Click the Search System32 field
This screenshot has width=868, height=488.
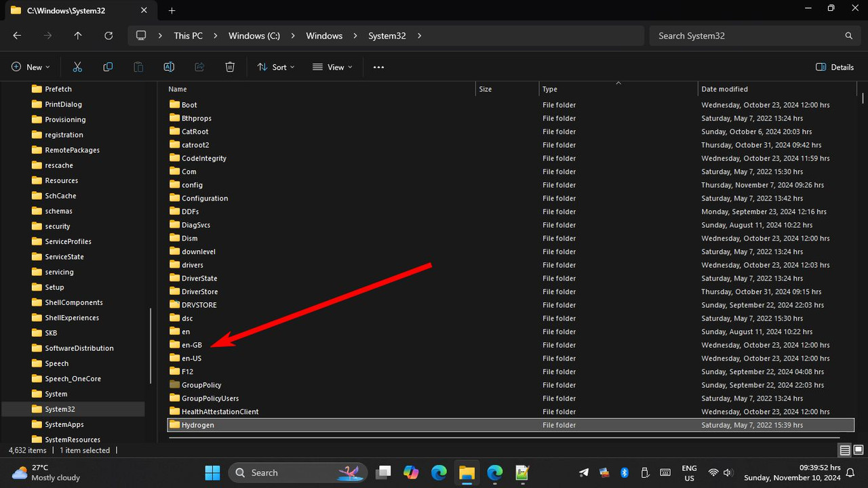click(754, 35)
